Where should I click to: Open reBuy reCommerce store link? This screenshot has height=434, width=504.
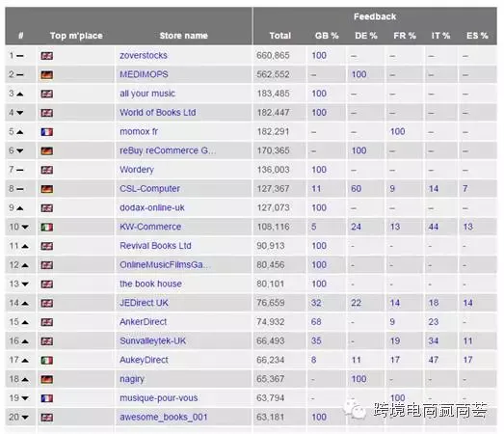tap(168, 150)
